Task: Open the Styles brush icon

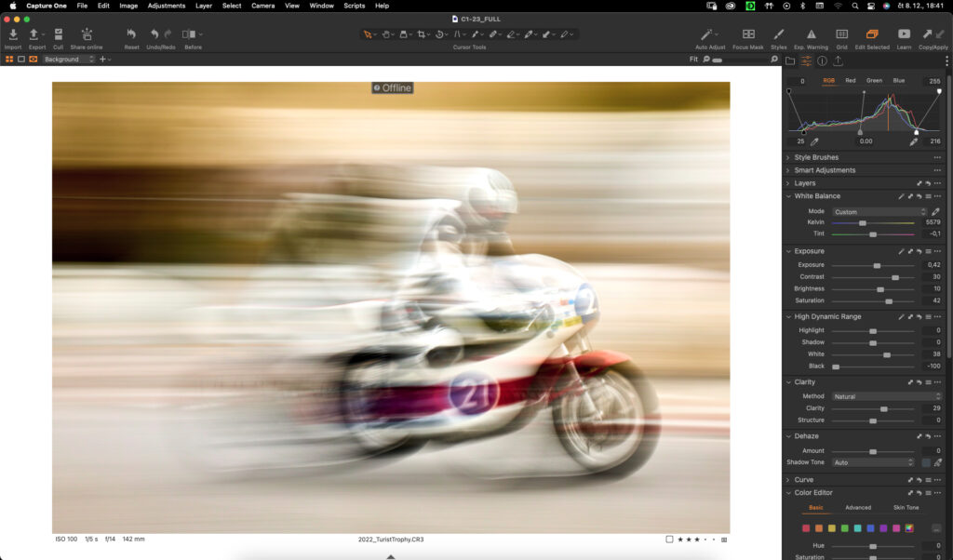Action: click(x=779, y=34)
